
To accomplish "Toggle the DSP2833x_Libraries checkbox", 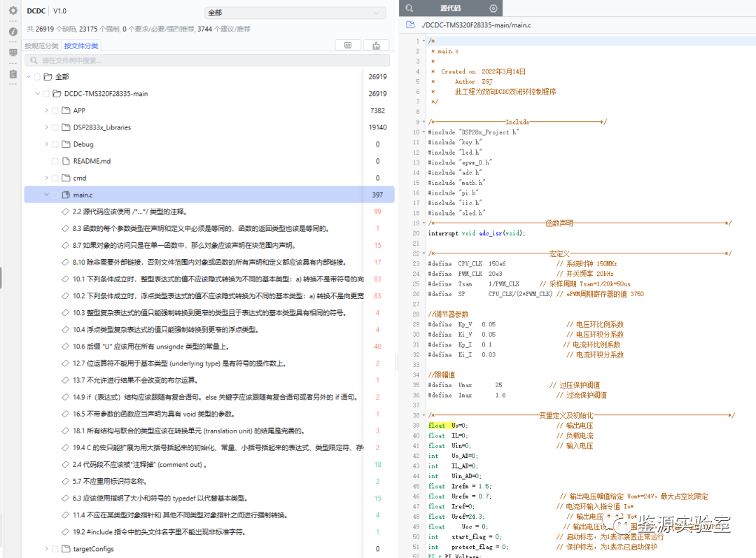I will coord(56,127).
